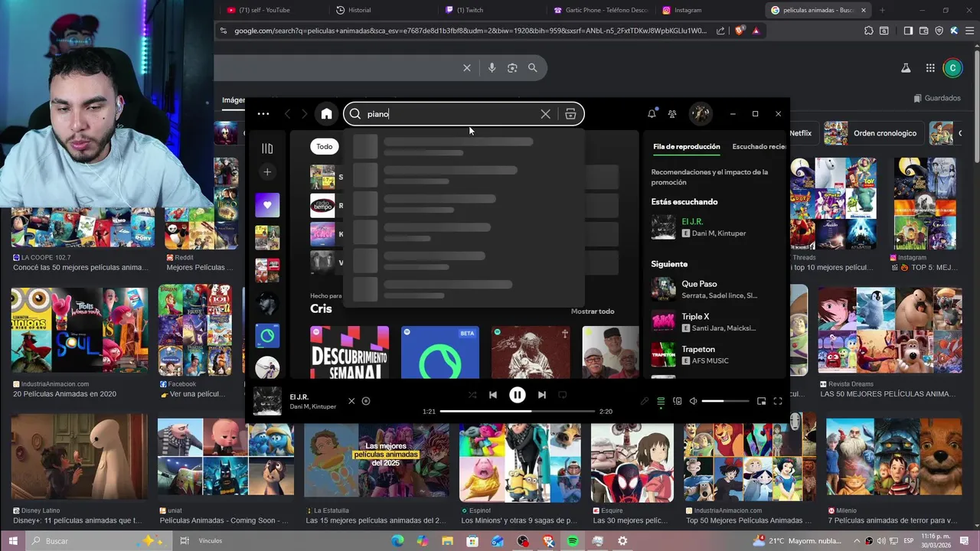The image size is (980, 551).
Task: Skip to previous track
Action: [x=493, y=395]
